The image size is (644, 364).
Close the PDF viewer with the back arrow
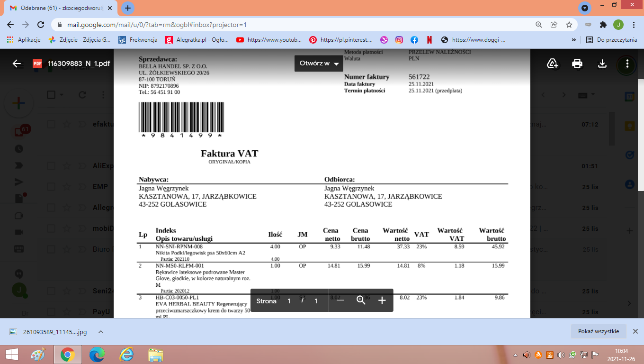(17, 64)
